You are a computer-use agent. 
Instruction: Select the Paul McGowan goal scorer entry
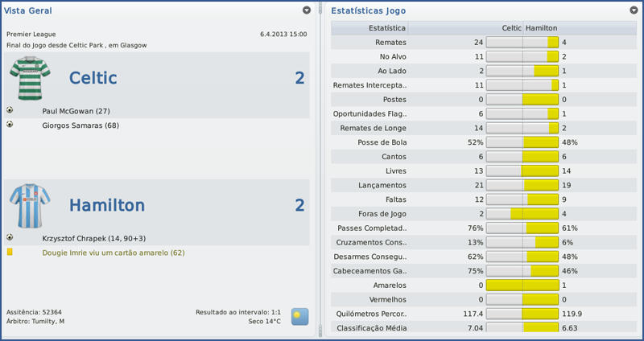76,111
